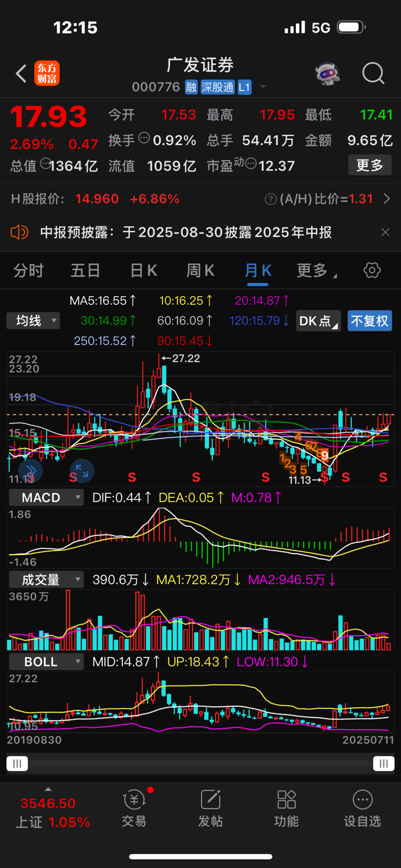Open the BOLL indicator dropdown
Image resolution: width=401 pixels, height=868 pixels.
click(46, 662)
